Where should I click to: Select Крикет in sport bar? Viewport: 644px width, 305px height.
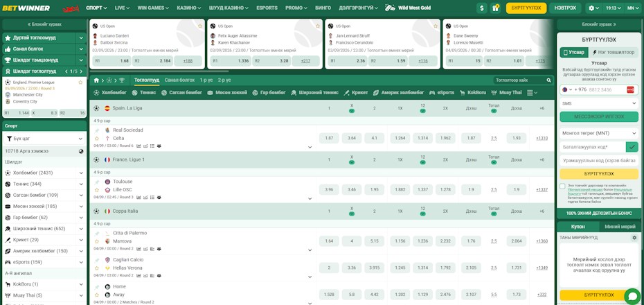click(356, 92)
